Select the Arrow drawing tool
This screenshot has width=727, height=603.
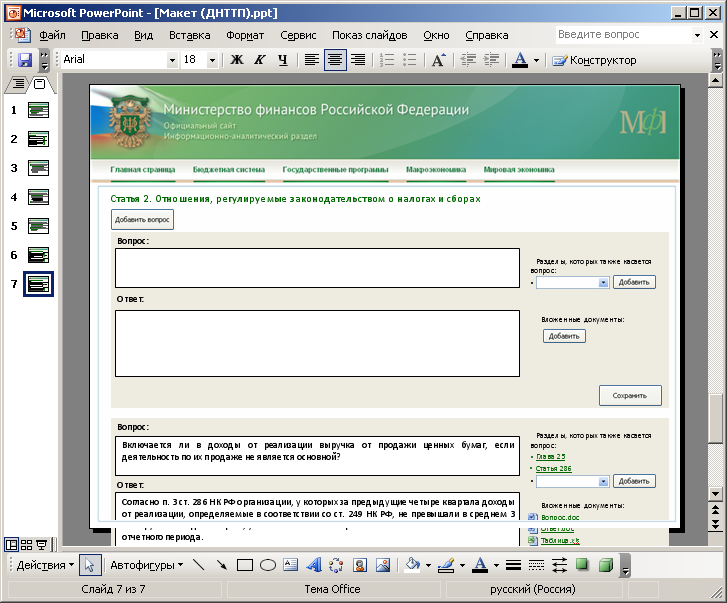click(x=222, y=565)
